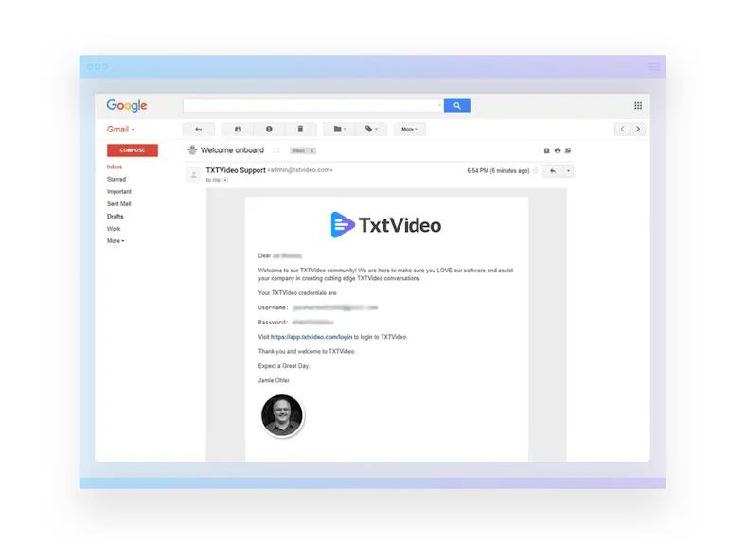Viewport: 746px width, 560px height.
Task: Click the Jamie Ohler signature text
Action: pyautogui.click(x=274, y=381)
